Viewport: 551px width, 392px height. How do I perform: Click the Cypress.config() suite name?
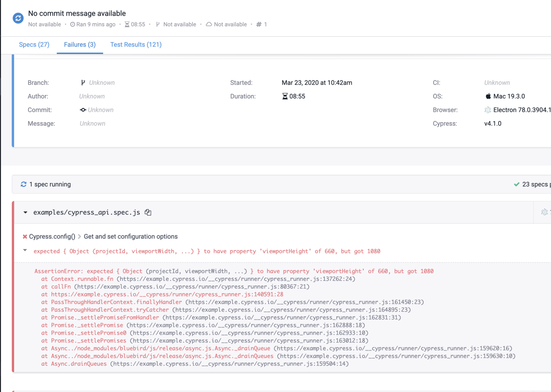52,237
